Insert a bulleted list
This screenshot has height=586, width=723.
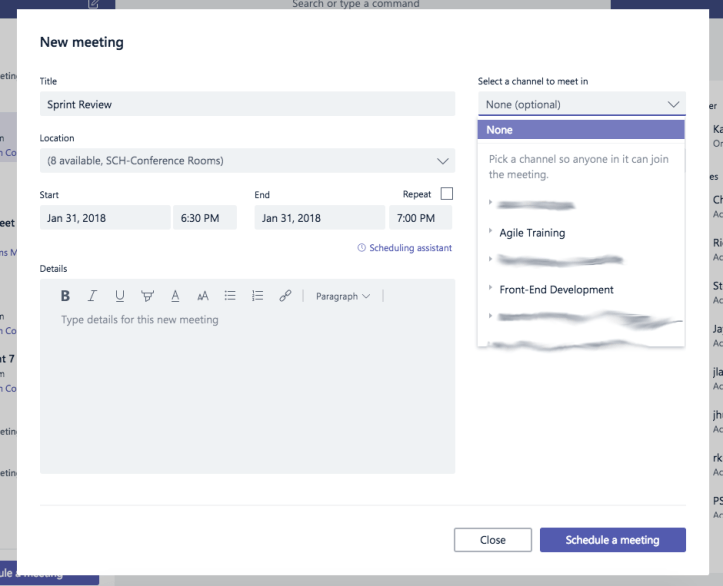point(230,296)
